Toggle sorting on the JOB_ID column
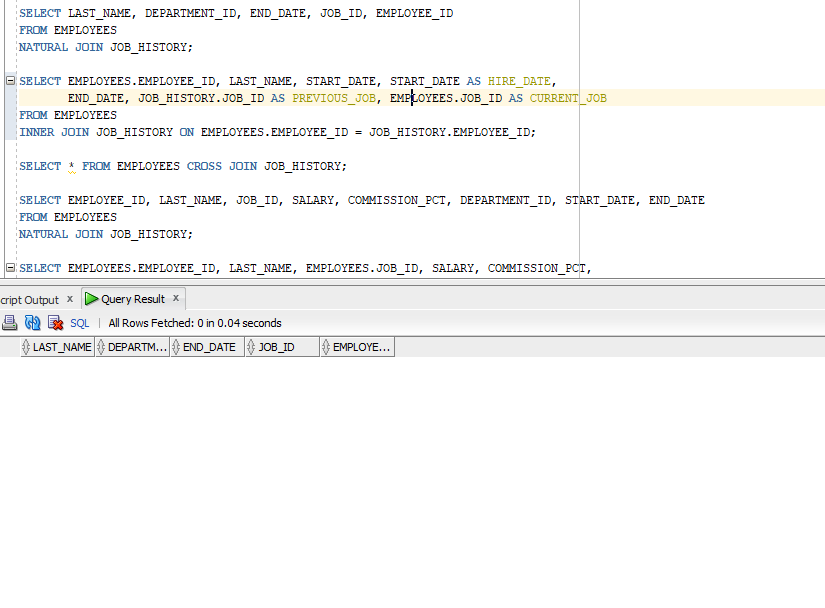This screenshot has width=825, height=608. (x=250, y=346)
